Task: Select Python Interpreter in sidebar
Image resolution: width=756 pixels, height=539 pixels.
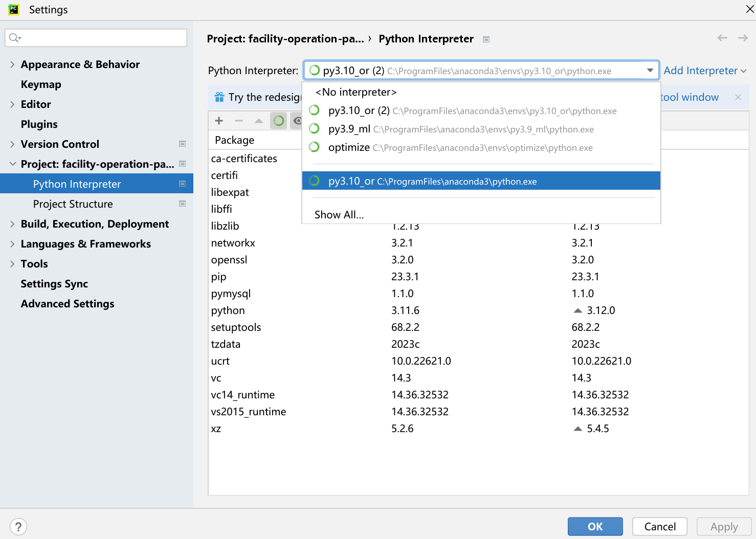Action: point(97,184)
